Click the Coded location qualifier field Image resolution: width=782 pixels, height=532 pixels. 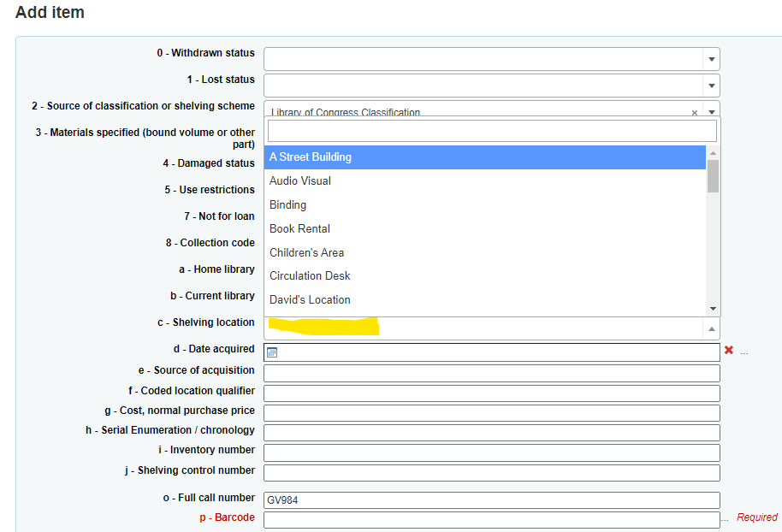pos(492,393)
